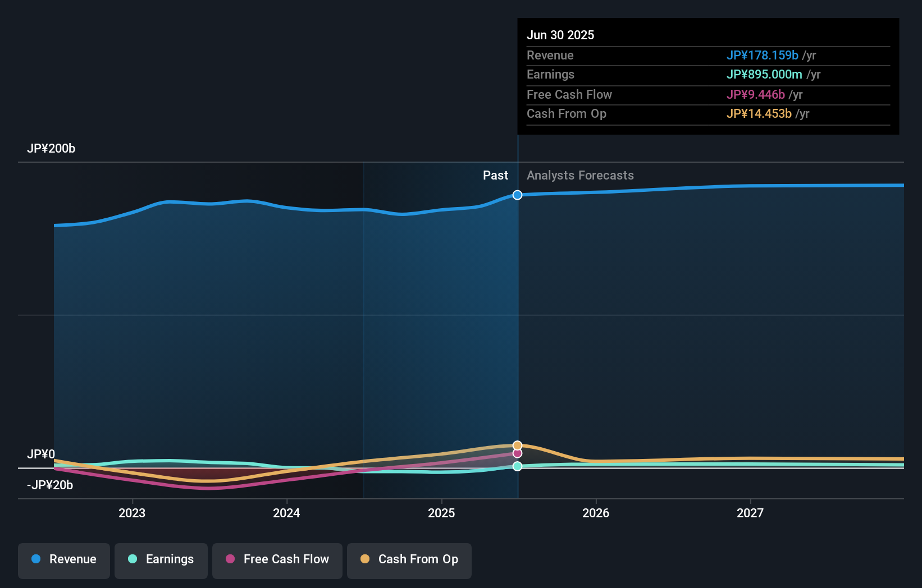Viewport: 922px width, 588px height.
Task: Hide the Cash From Op line
Action: pos(409,559)
